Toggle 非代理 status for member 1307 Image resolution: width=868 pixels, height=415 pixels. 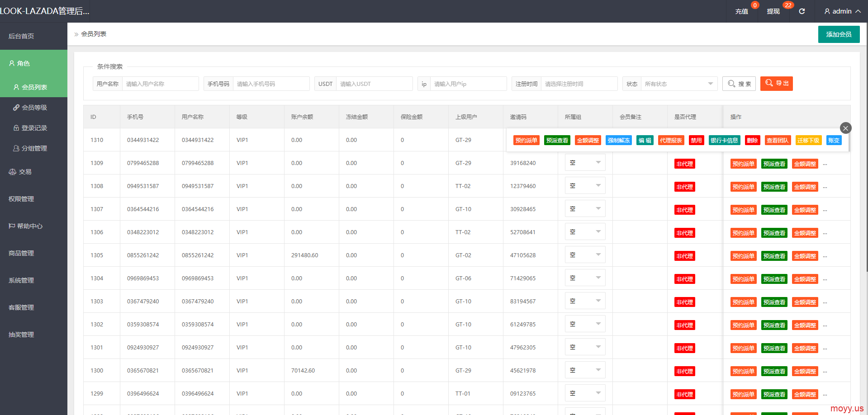[685, 210]
